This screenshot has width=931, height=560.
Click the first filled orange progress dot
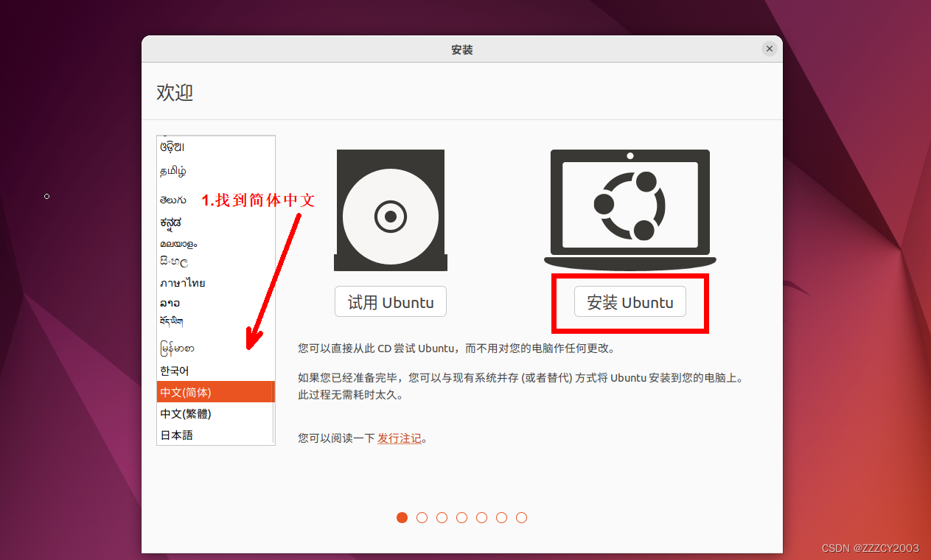pos(402,517)
